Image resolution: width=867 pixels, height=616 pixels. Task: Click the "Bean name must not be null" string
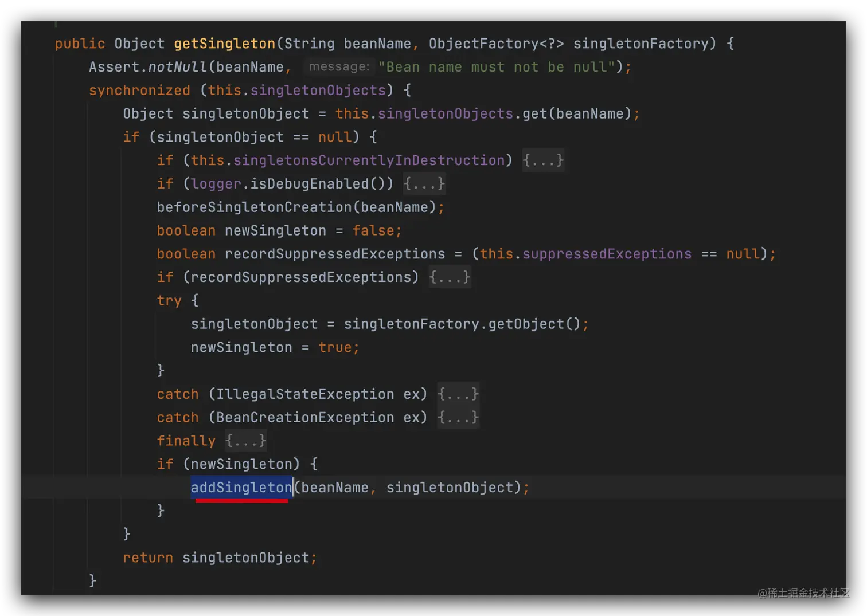coord(497,67)
